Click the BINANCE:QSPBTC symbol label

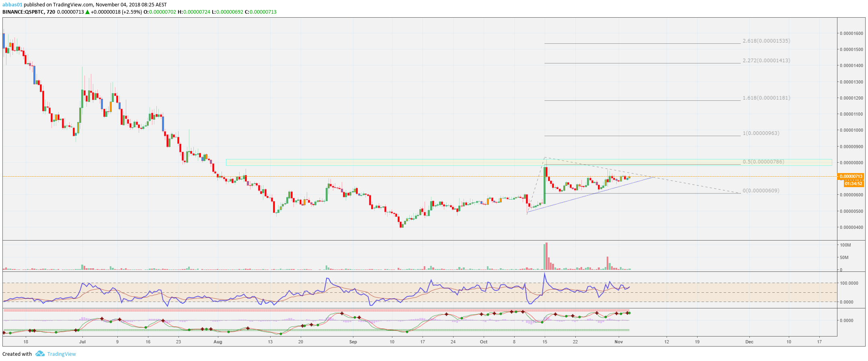23,12
